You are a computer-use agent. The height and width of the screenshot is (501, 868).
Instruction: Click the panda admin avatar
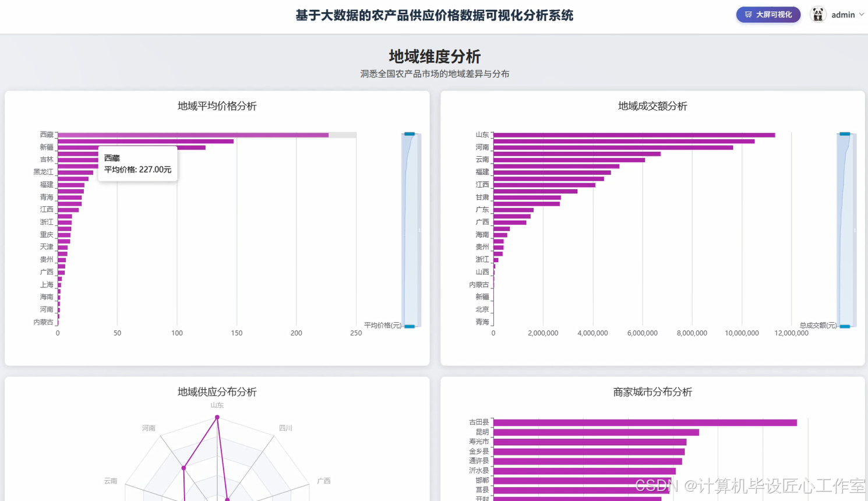tap(818, 15)
